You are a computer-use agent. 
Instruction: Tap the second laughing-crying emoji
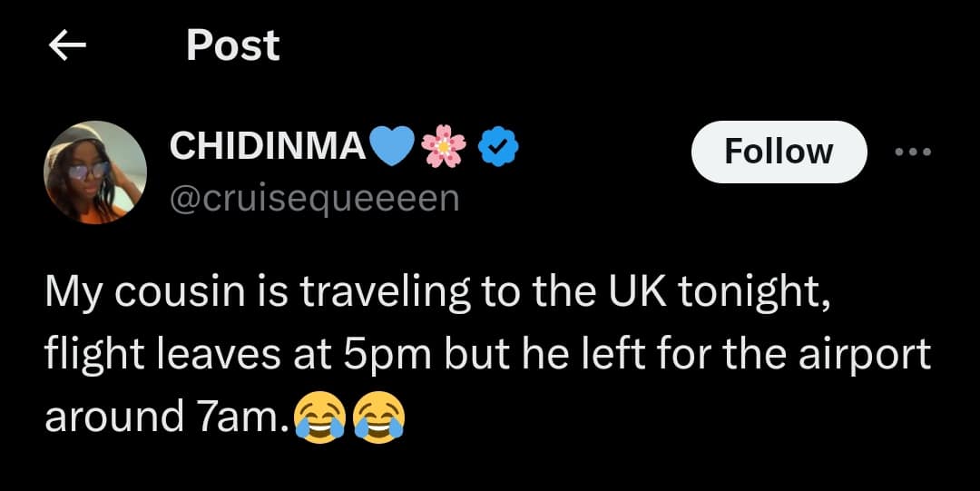tap(378, 417)
